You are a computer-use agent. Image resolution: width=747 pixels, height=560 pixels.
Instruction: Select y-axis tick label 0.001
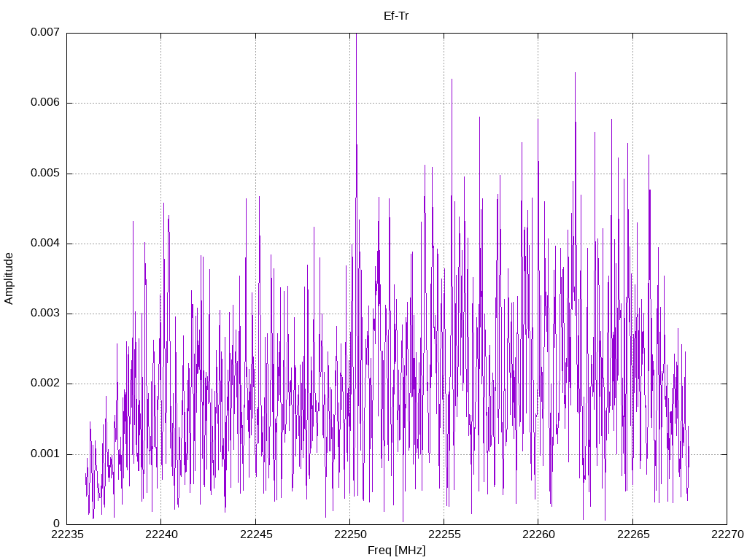(x=45, y=454)
